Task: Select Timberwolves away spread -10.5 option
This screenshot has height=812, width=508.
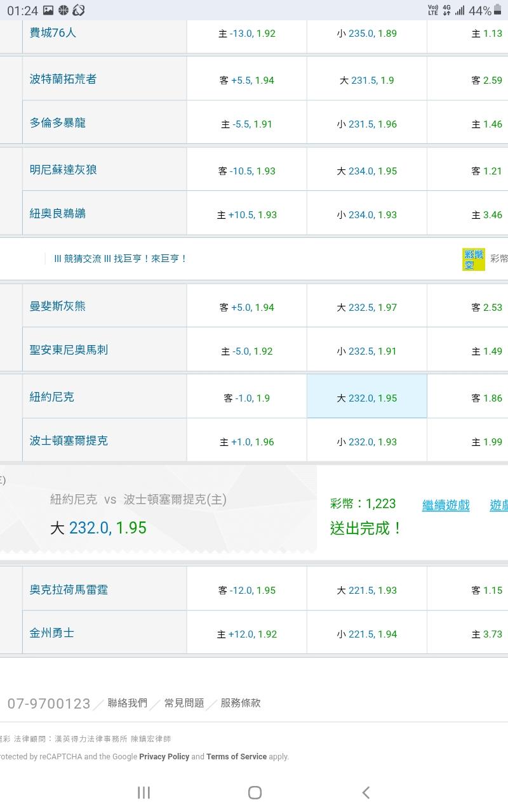Action: pyautogui.click(x=246, y=171)
